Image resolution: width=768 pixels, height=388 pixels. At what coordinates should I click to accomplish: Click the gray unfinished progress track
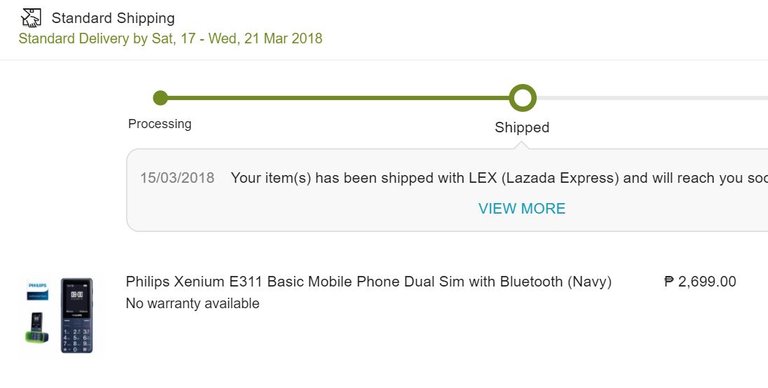[x=652, y=98]
